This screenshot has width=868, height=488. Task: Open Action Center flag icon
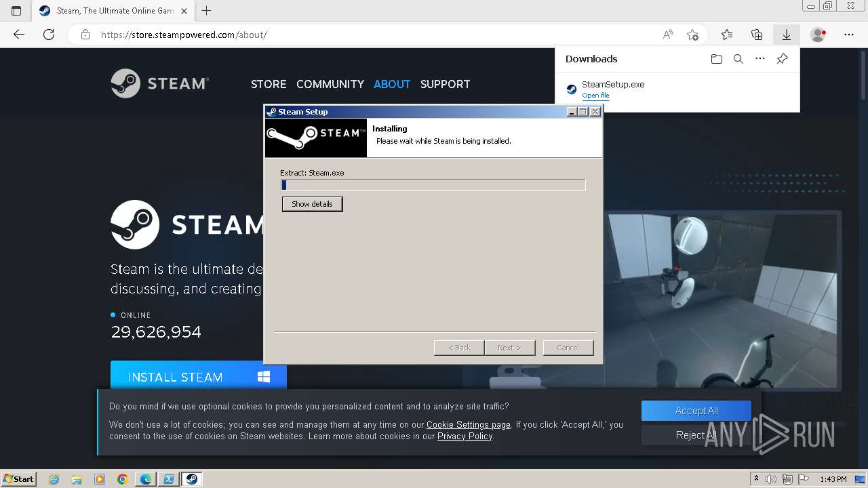803,479
